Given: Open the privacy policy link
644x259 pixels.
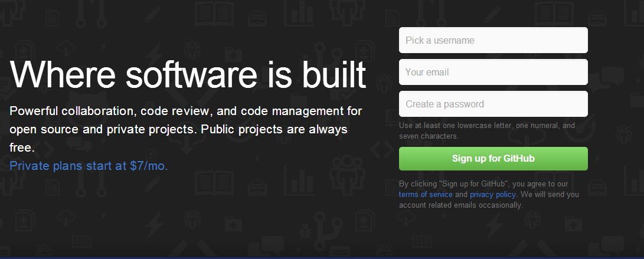Looking at the screenshot, I should pyautogui.click(x=493, y=195).
